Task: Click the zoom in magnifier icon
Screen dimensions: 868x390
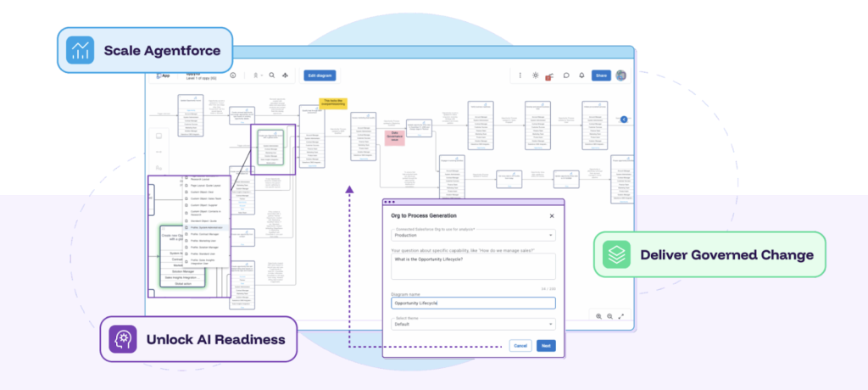Action: (599, 315)
